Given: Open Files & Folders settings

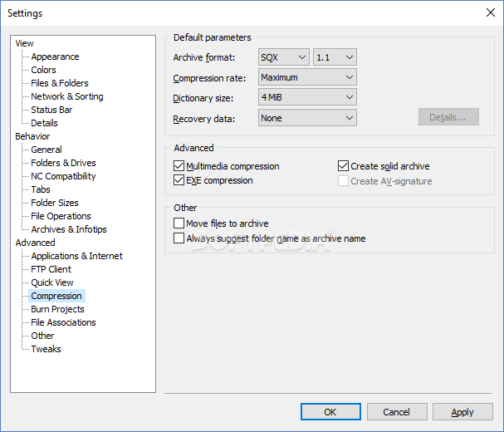Looking at the screenshot, I should coord(60,83).
